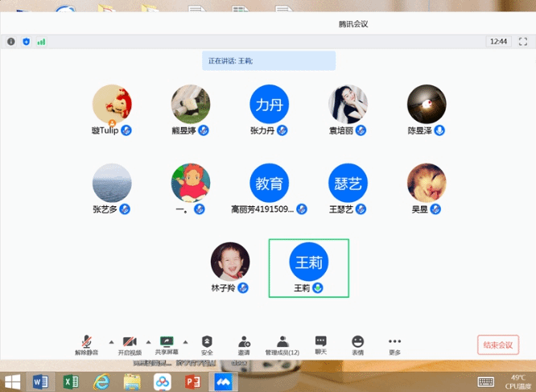Viewport: 536px width, 392px height.
Task: Toggle 共享屏幕 screen sharing
Action: tap(167, 343)
